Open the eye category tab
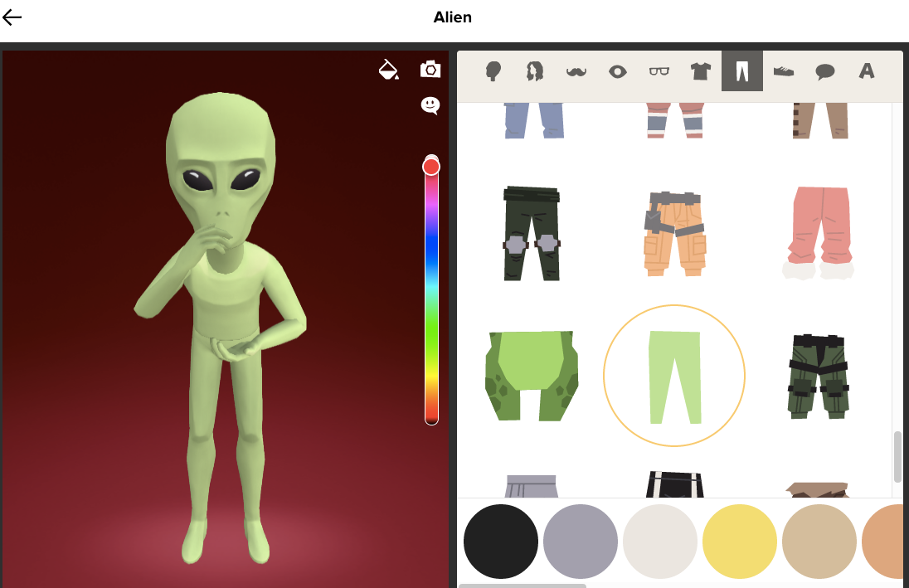Screen dimensions: 909x588 click(x=617, y=71)
